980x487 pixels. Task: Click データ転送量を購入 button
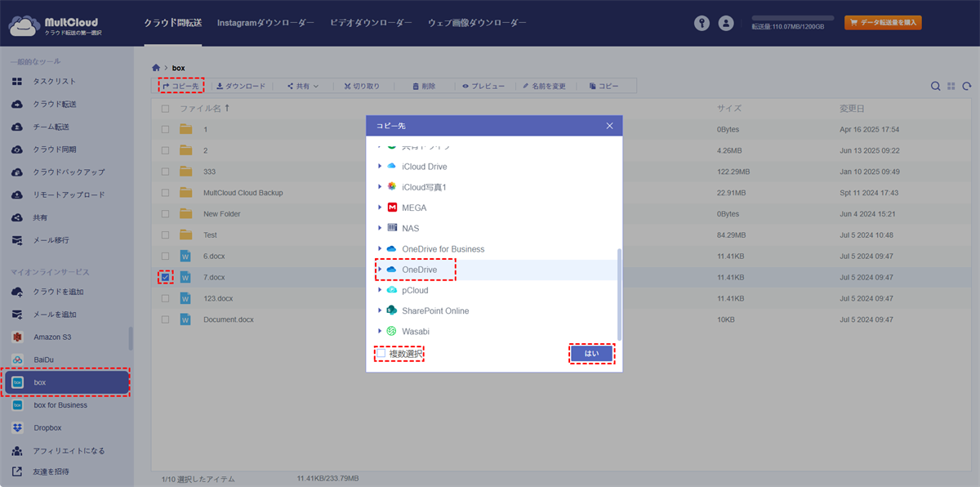coord(883,23)
